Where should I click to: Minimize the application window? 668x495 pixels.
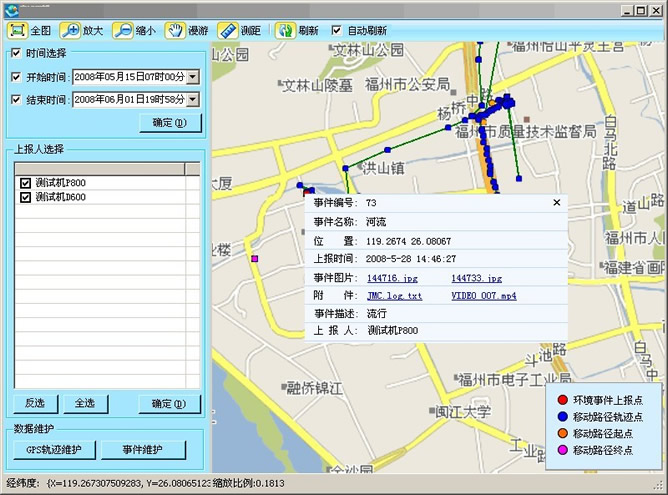pyautogui.click(x=626, y=11)
